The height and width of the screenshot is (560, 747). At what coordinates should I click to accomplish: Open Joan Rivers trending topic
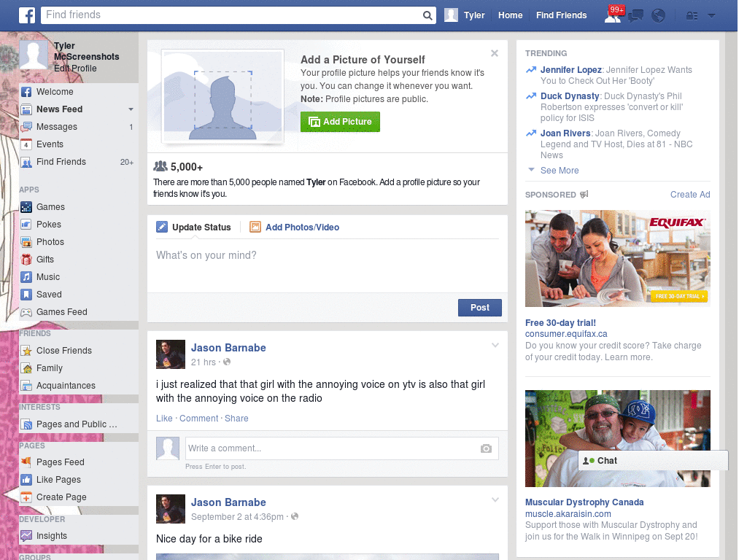point(565,133)
